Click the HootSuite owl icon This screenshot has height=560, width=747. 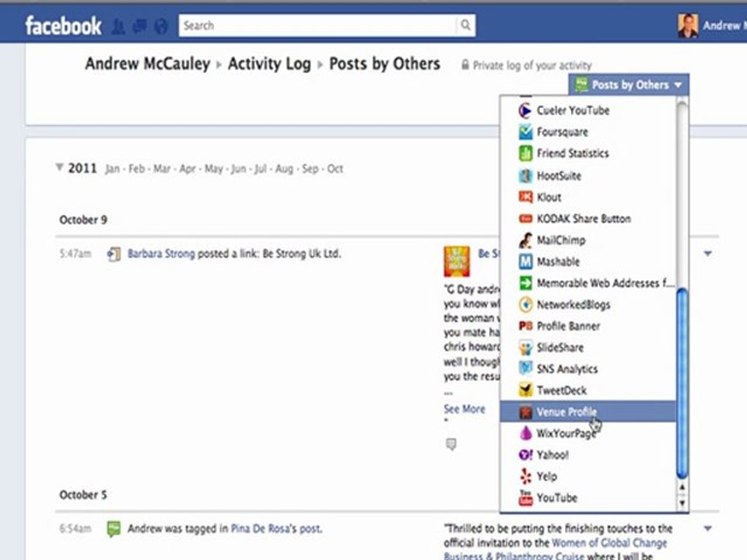[525, 176]
